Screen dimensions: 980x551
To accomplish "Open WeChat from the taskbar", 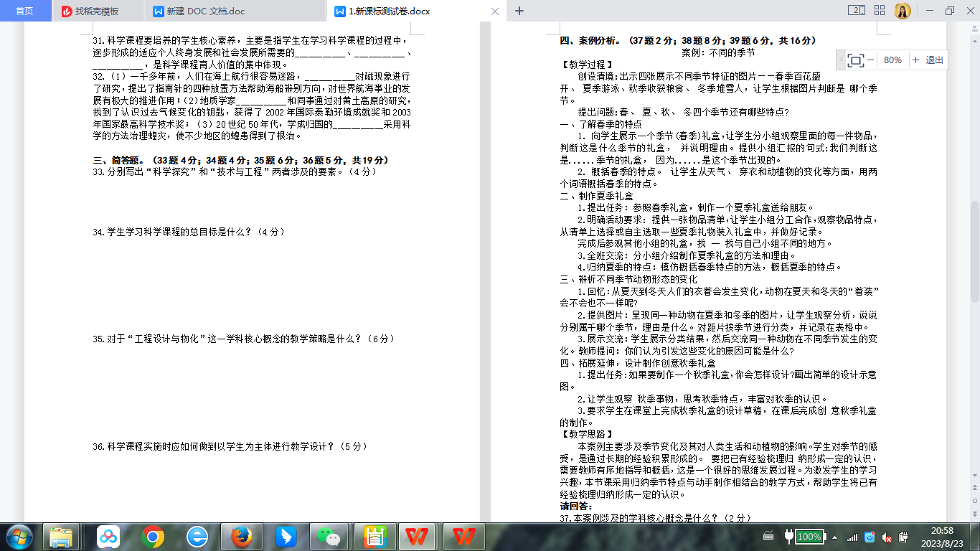I will click(330, 536).
